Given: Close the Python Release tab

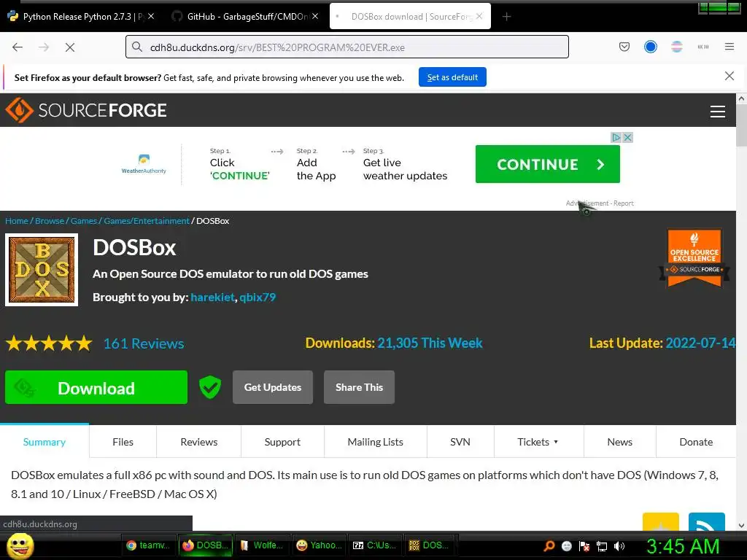Looking at the screenshot, I should (150, 16).
